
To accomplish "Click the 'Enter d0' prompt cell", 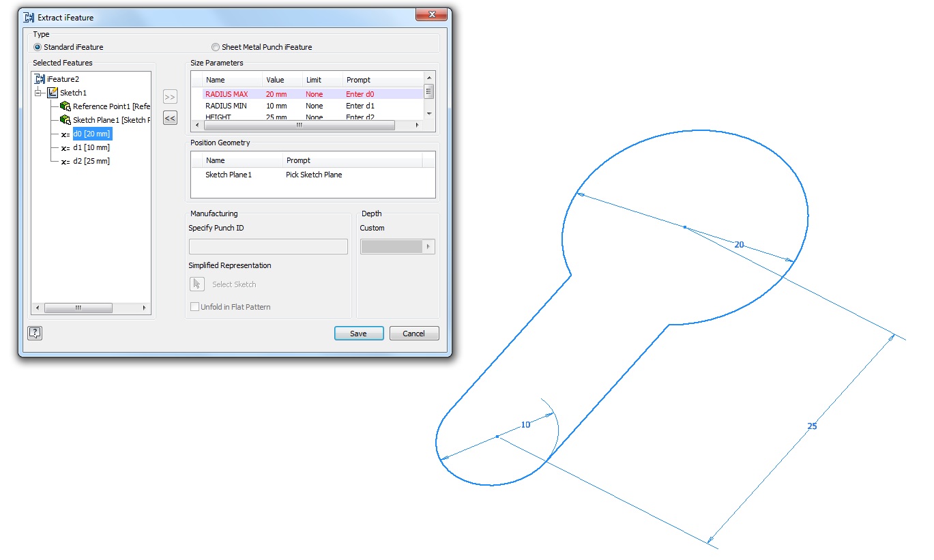I will click(x=360, y=94).
